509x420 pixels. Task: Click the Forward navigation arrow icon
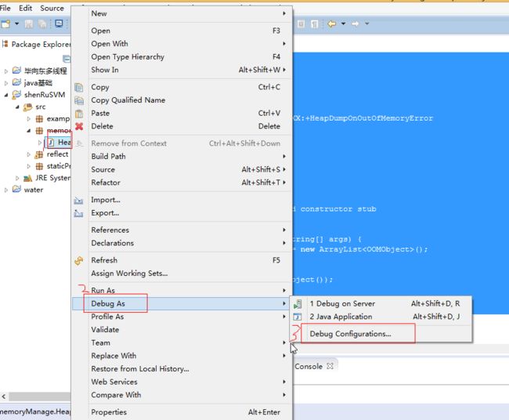(x=356, y=24)
